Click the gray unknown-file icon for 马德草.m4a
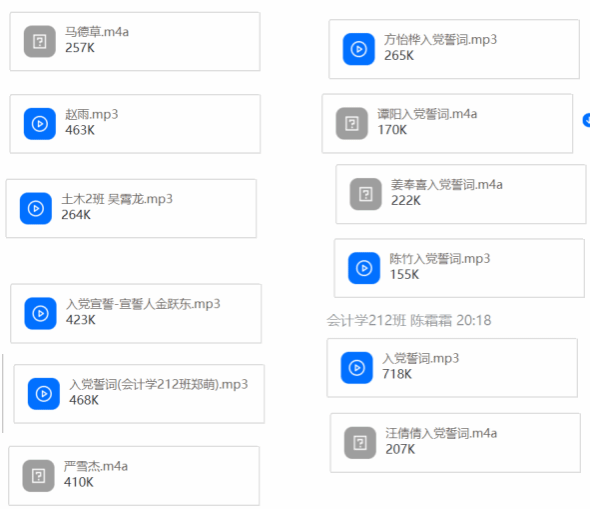Image resolution: width=590 pixels, height=509 pixels. pyautogui.click(x=40, y=41)
